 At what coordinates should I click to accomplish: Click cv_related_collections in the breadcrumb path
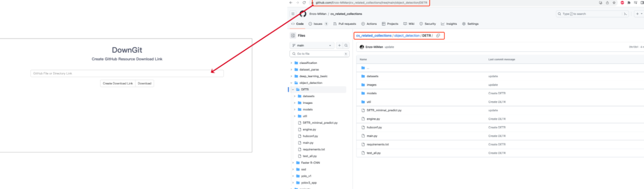[x=374, y=36]
